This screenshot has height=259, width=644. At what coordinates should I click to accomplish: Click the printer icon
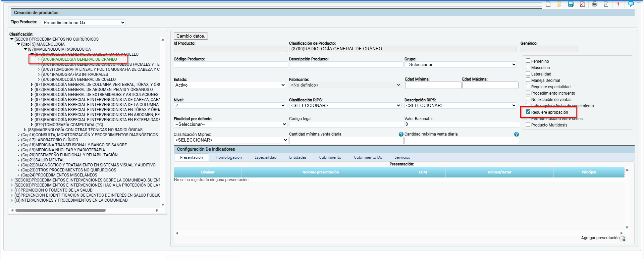click(595, 4)
